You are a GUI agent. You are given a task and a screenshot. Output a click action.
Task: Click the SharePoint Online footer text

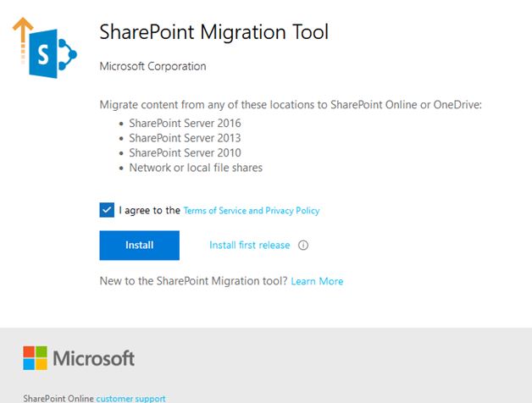coord(58,398)
